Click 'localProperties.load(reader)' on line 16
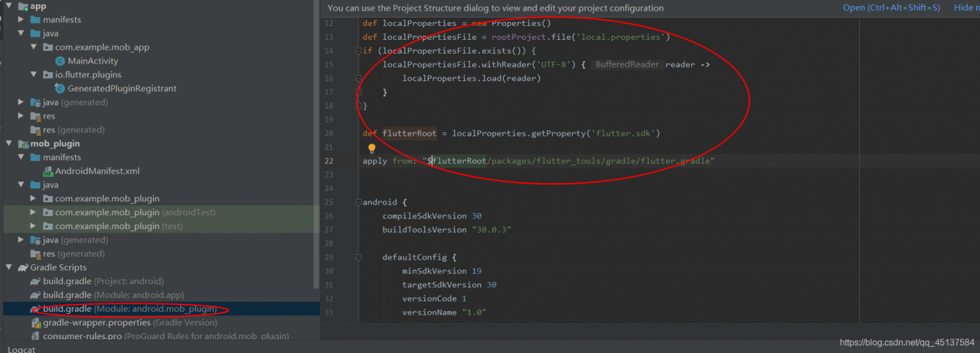Viewport: 980px width, 353px height. point(472,78)
